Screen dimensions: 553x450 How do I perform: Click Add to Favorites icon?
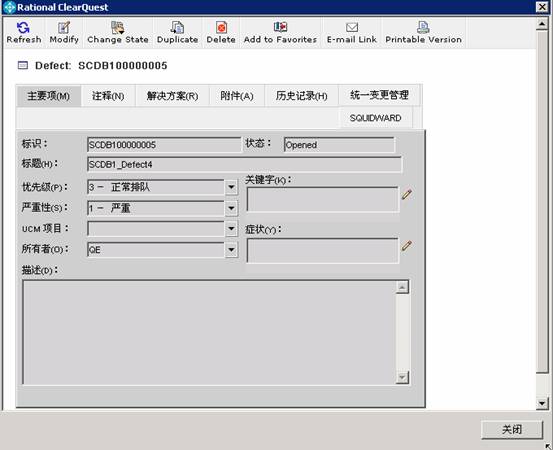pyautogui.click(x=280, y=27)
